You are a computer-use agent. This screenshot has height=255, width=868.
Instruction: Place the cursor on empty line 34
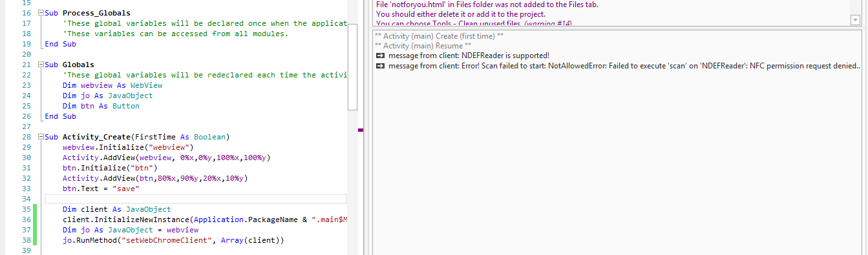(196, 199)
